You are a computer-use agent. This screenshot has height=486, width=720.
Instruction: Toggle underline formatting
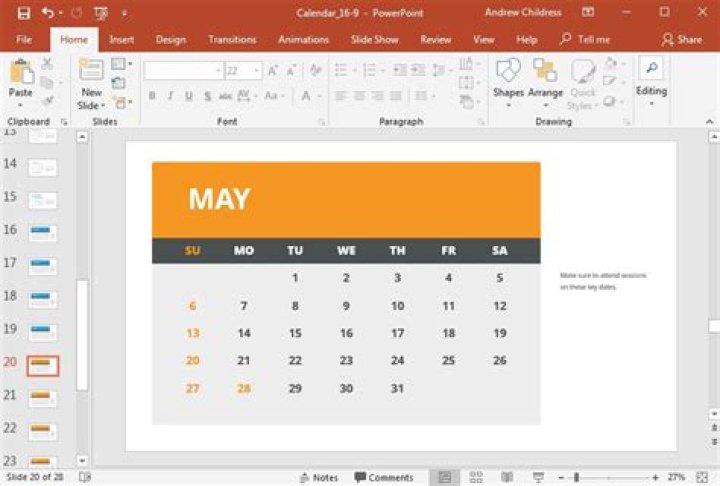pyautogui.click(x=189, y=96)
